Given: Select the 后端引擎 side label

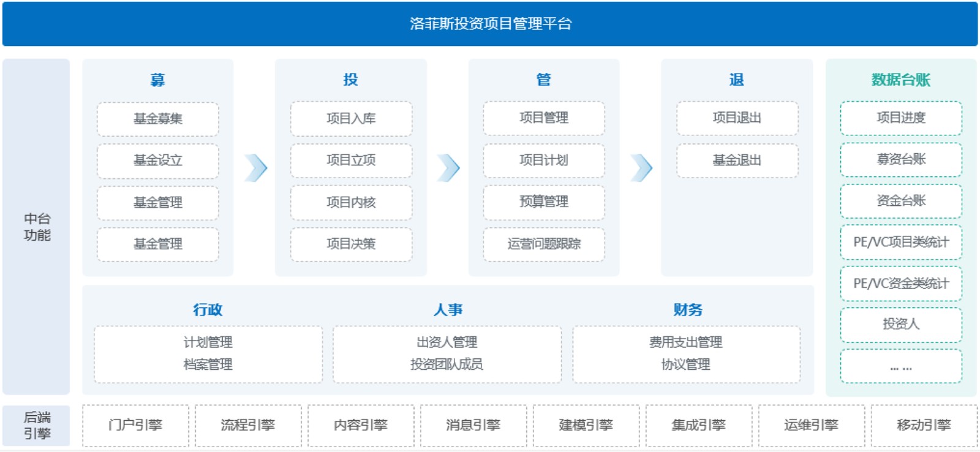Looking at the screenshot, I should [37, 426].
